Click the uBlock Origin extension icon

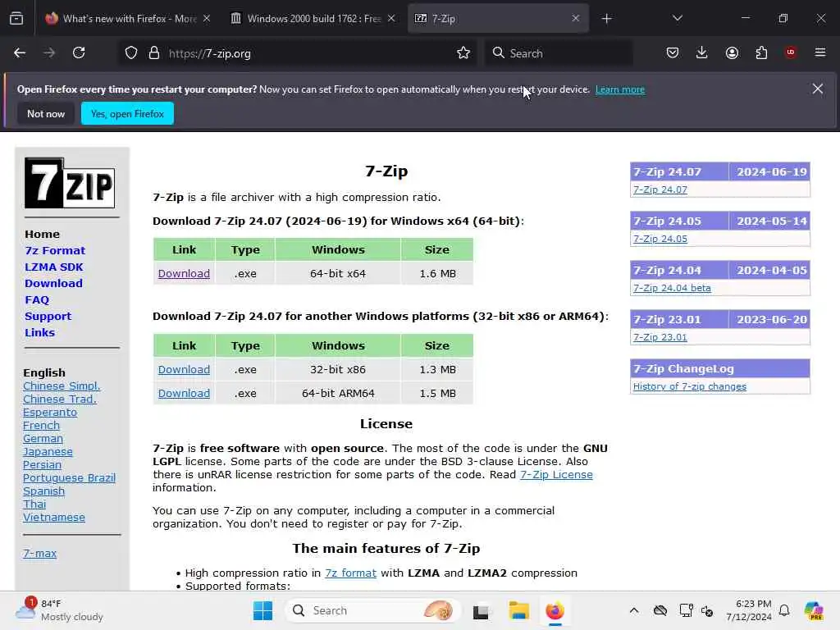791,52
